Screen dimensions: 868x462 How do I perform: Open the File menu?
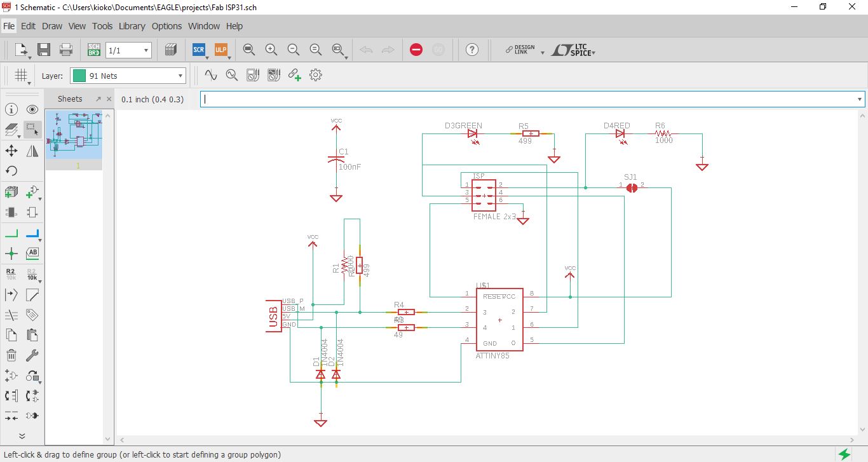(9, 26)
